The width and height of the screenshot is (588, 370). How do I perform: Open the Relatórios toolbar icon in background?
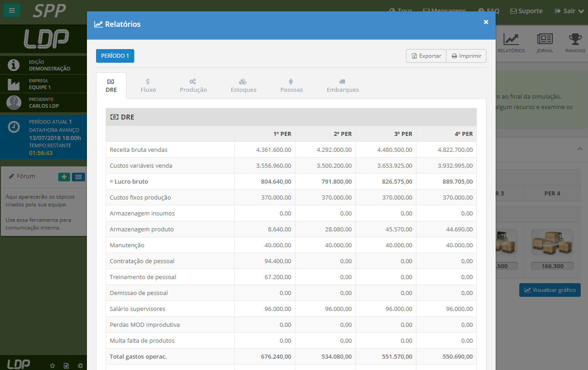point(511,43)
